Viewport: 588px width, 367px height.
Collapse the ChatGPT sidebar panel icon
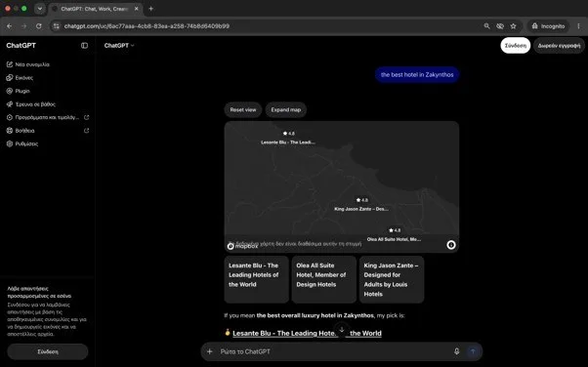click(84, 45)
